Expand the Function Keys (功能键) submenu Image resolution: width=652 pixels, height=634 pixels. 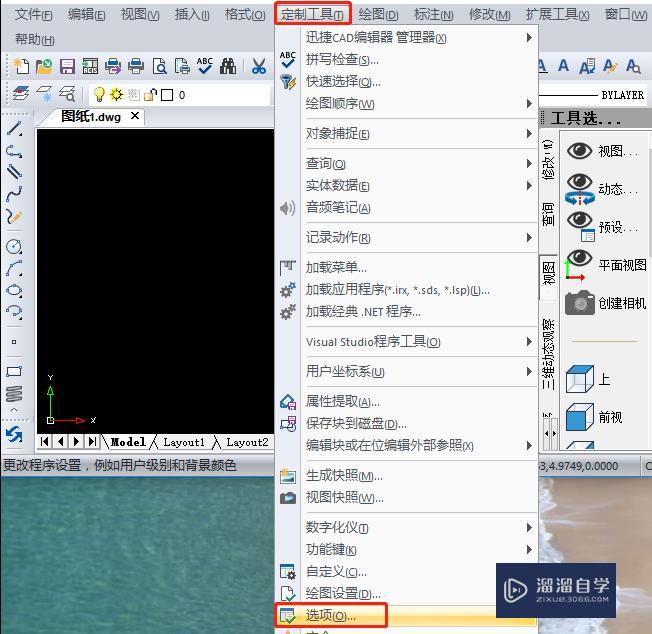click(x=419, y=550)
